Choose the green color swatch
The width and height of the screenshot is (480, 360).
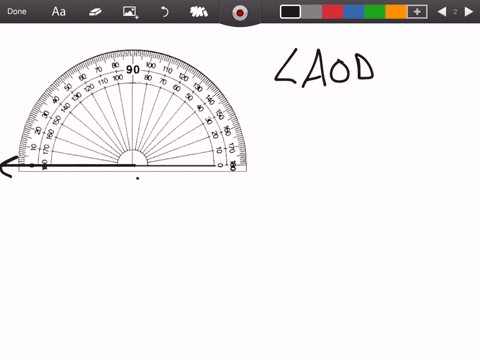pos(375,12)
